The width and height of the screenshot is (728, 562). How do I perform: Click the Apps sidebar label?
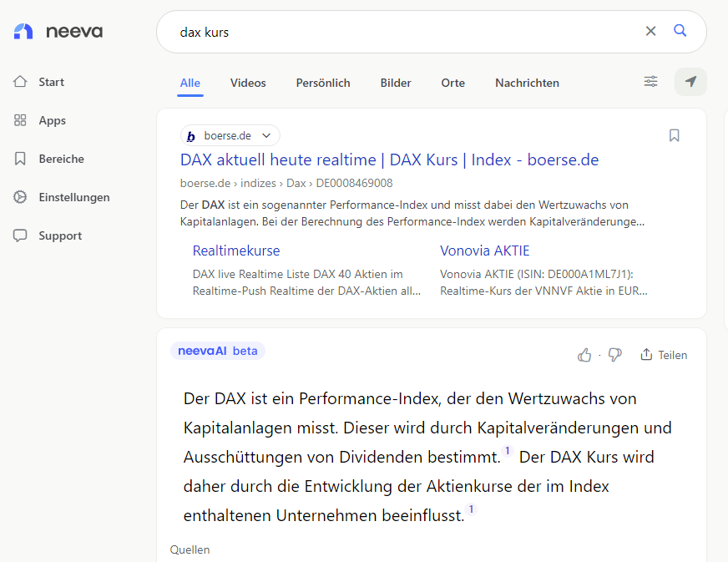(53, 121)
